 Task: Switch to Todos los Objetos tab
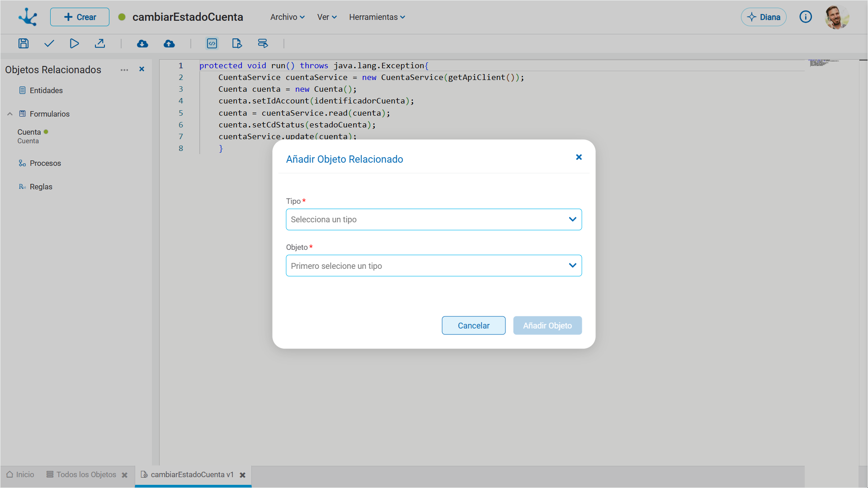tap(86, 474)
